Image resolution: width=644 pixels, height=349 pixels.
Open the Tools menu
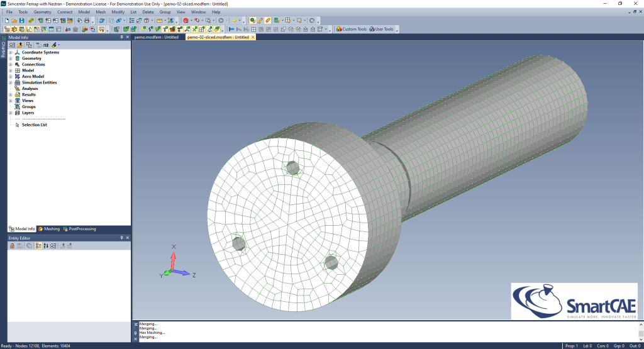(x=23, y=12)
